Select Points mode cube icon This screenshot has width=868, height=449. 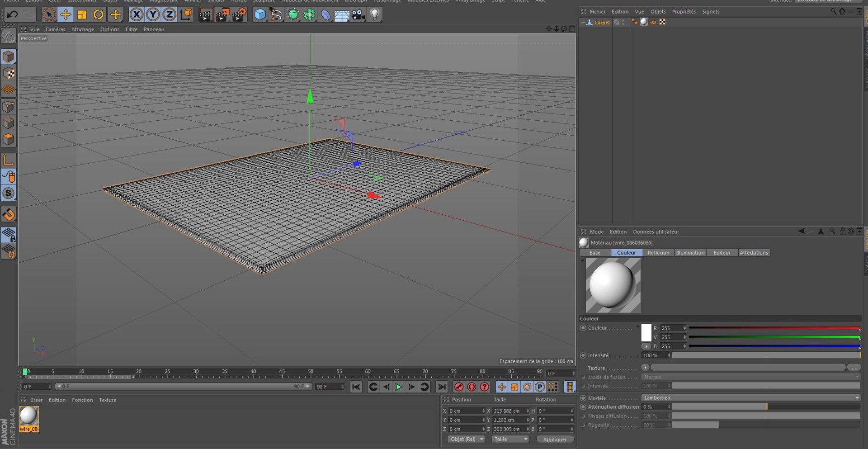point(9,107)
